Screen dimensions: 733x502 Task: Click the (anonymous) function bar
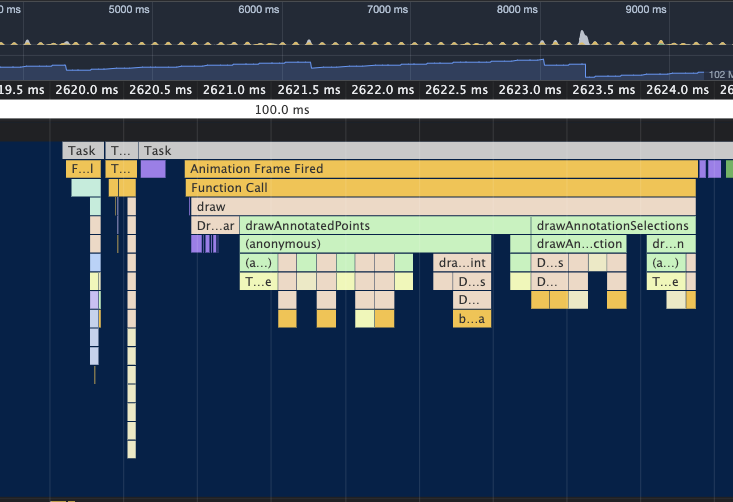pos(366,244)
